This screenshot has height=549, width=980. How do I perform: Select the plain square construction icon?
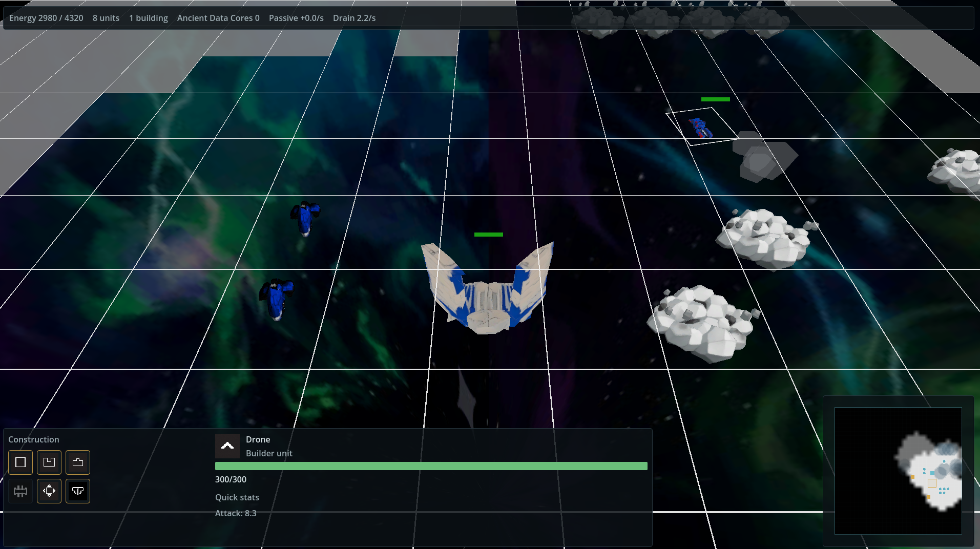tap(20, 462)
